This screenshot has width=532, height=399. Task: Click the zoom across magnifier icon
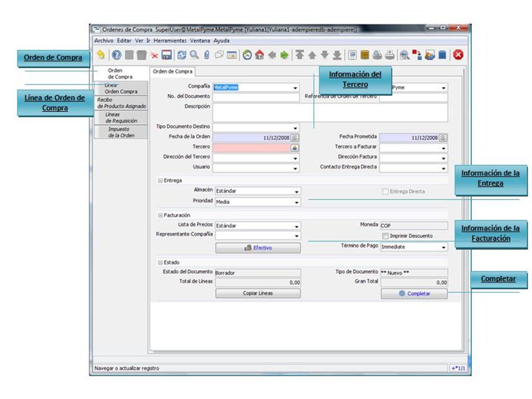[405, 55]
